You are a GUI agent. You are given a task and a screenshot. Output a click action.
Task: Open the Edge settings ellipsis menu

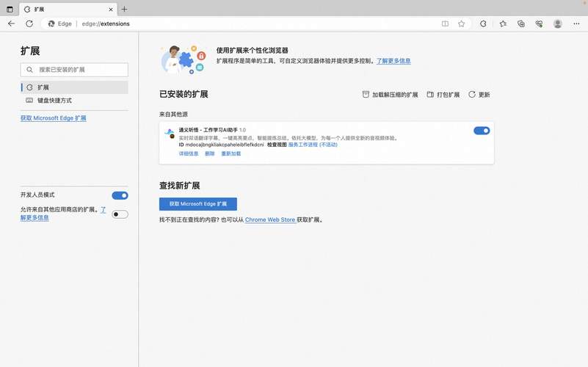pyautogui.click(x=576, y=23)
